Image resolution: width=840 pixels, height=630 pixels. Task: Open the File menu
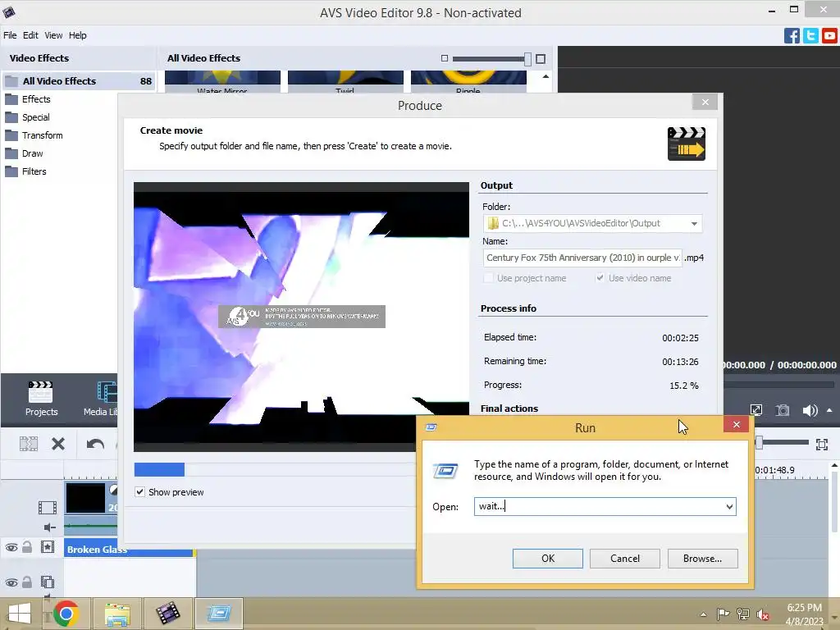click(10, 35)
